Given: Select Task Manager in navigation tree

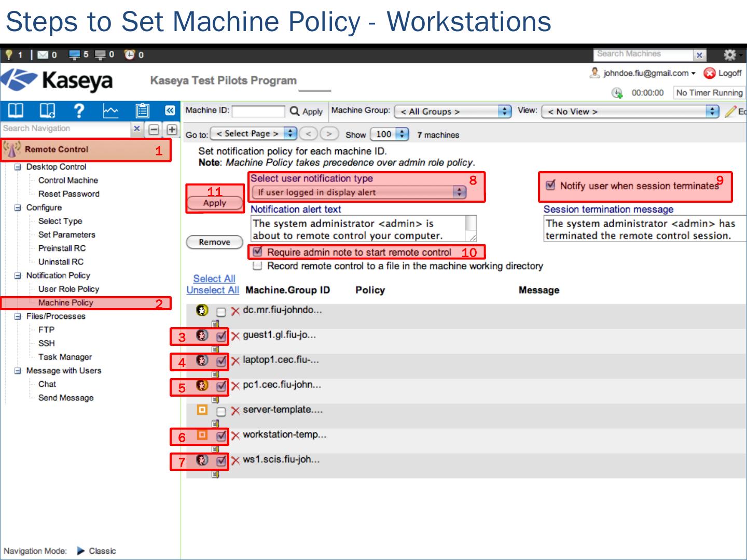Looking at the screenshot, I should tap(65, 357).
